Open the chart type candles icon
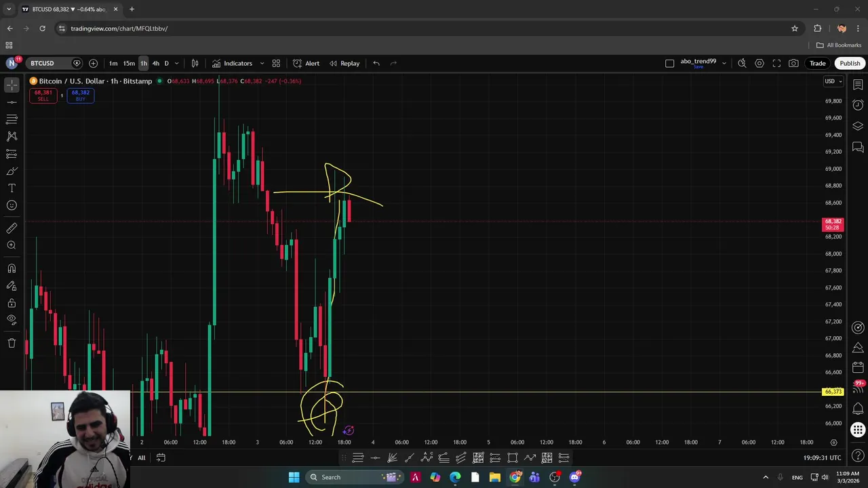 click(x=195, y=63)
